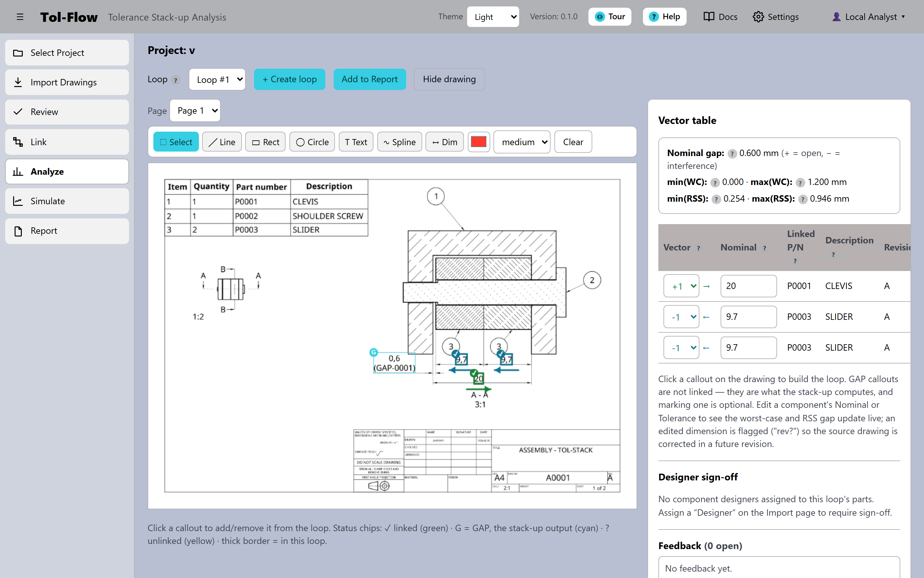Click 'SHOULDER SCREW' in the parts table

328,216
